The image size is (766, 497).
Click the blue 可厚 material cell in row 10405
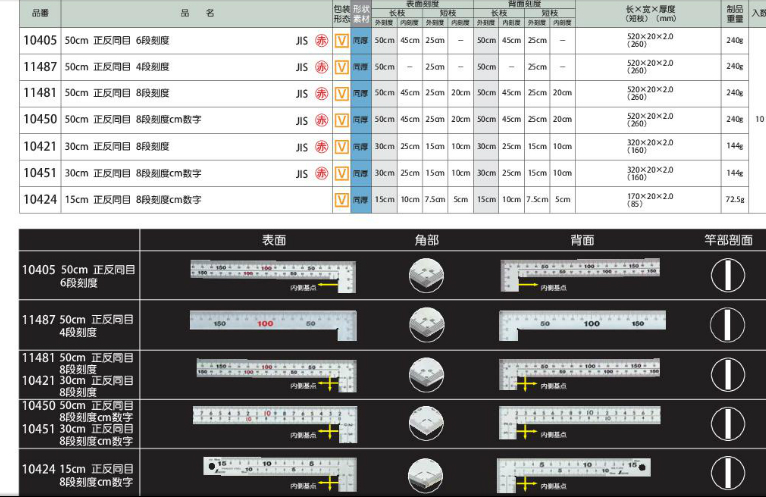click(x=361, y=41)
